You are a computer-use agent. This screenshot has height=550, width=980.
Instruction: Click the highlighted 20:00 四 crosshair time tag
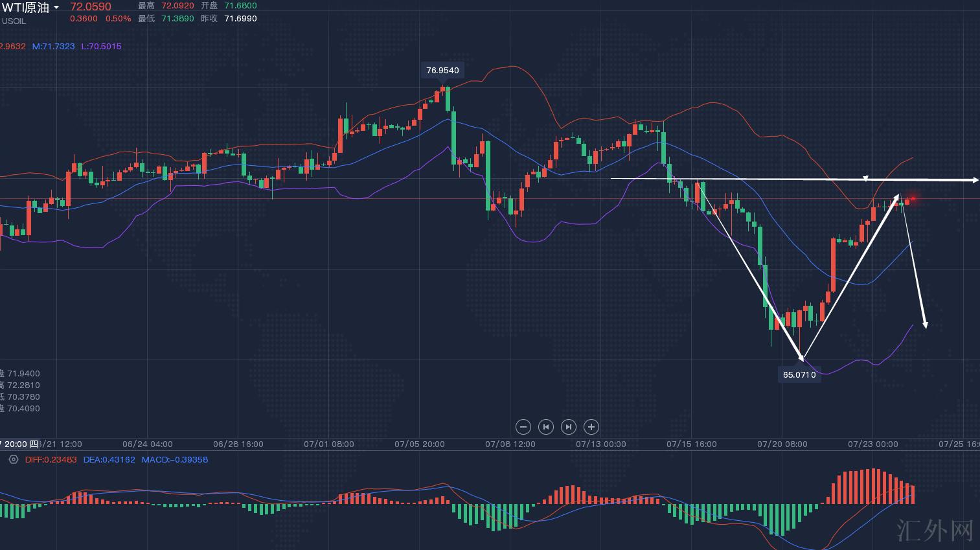18,444
